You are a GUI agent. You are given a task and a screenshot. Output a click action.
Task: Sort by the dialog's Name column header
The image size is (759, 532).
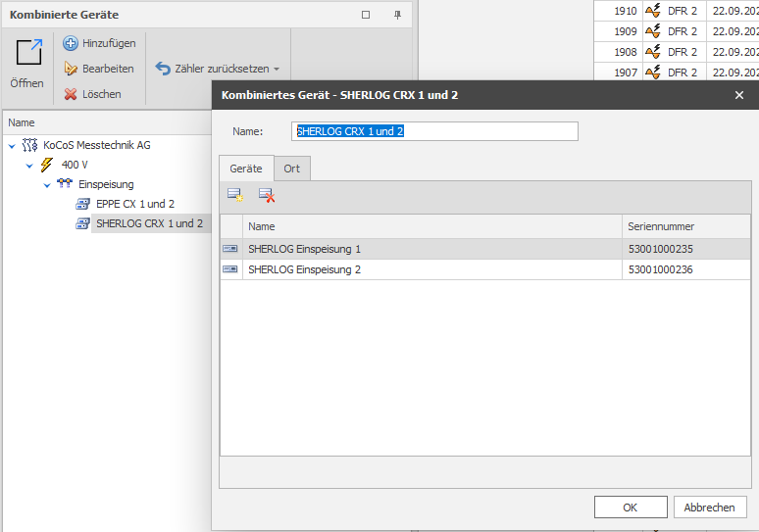pos(432,226)
